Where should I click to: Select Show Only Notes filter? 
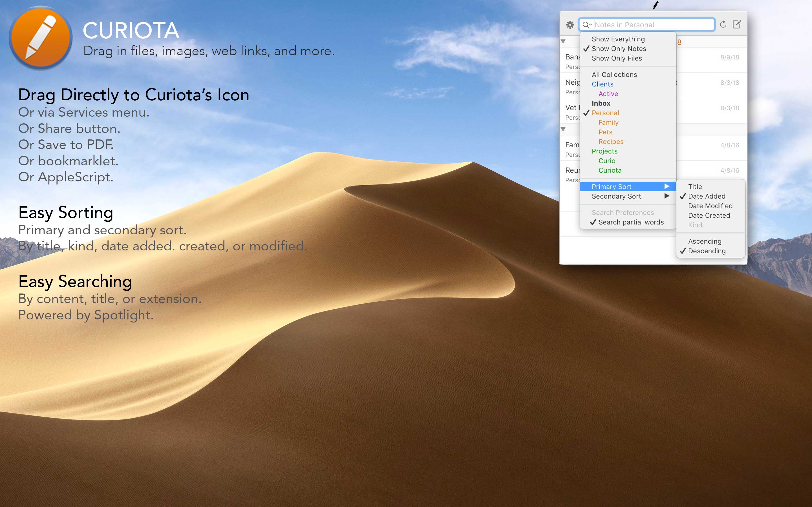click(x=618, y=49)
